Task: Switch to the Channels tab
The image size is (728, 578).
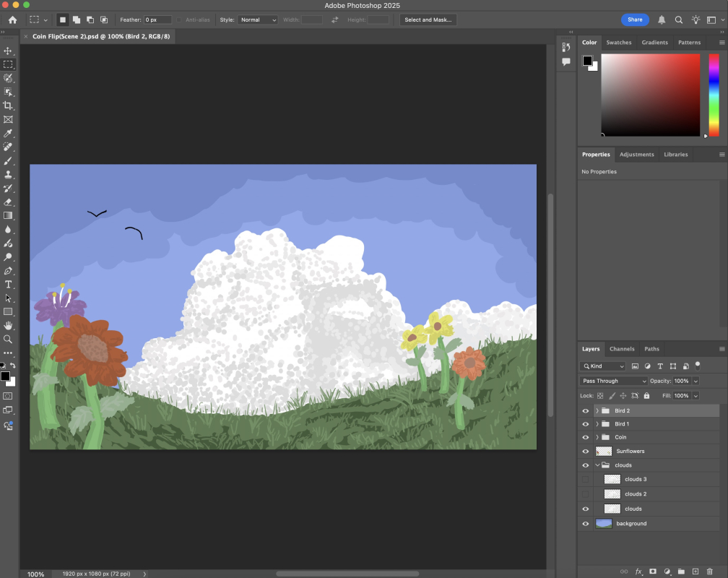Action: click(622, 349)
